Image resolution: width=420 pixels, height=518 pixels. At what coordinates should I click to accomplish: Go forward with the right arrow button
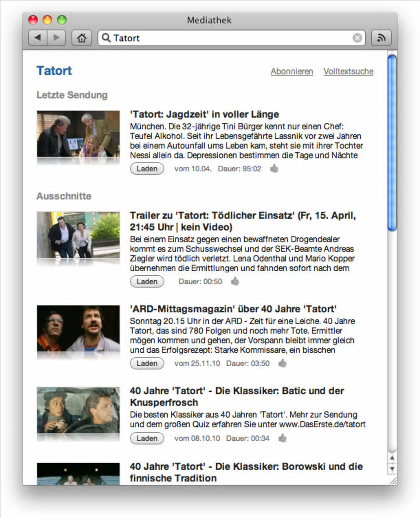click(x=57, y=38)
